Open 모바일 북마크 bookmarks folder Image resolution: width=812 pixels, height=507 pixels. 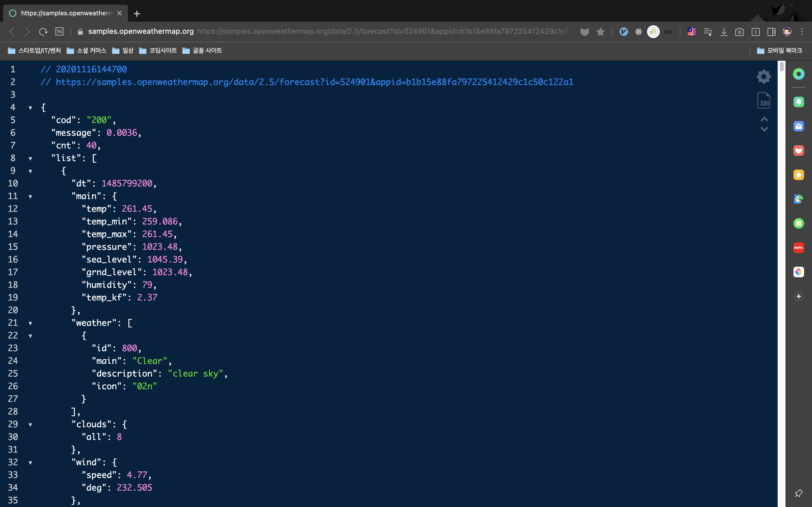779,51
